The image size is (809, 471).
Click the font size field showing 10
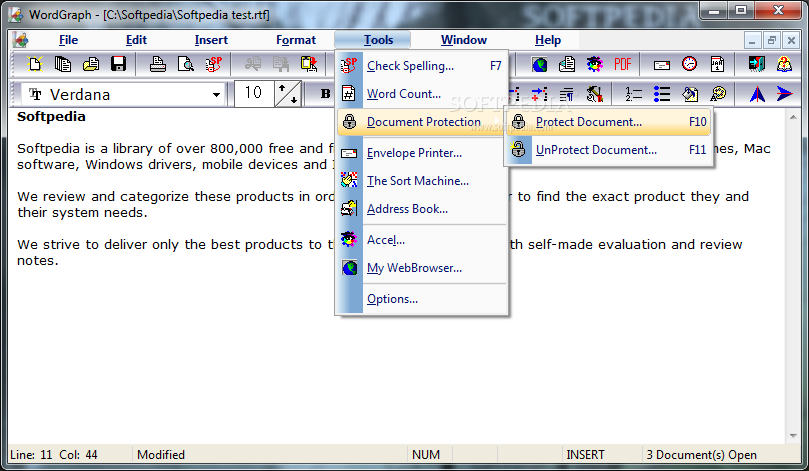coord(254,93)
